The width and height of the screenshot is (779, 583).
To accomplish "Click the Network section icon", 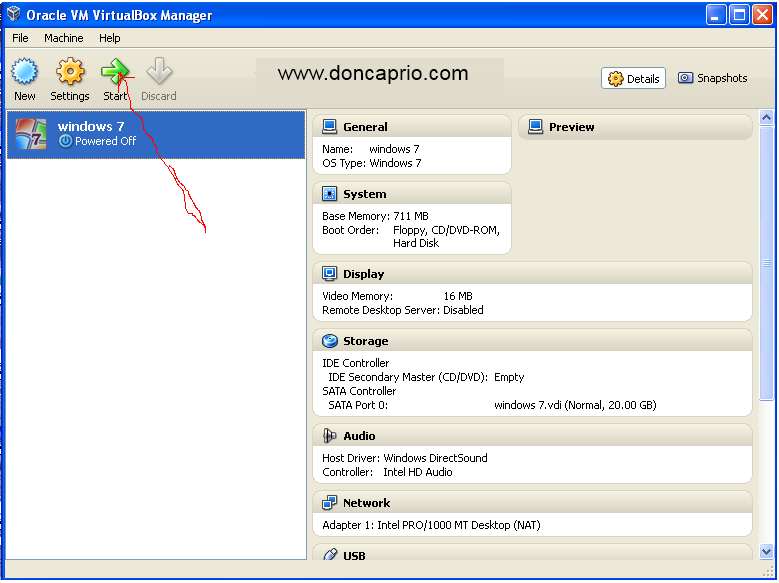I will pos(329,503).
